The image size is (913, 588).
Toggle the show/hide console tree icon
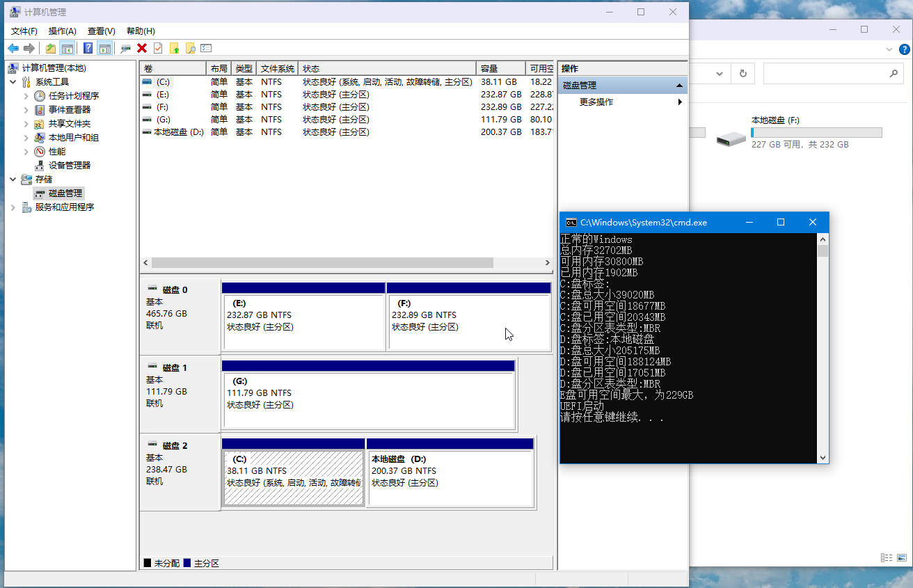[x=68, y=48]
